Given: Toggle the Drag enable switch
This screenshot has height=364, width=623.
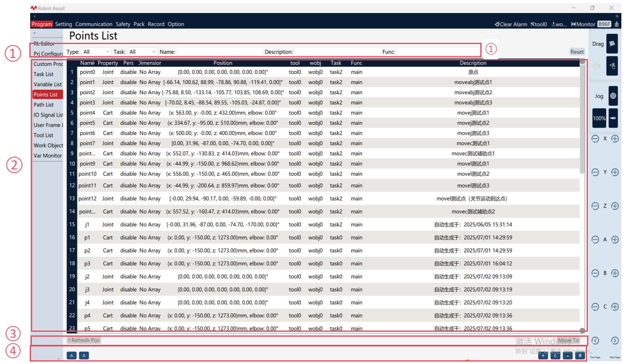Looking at the screenshot, I should pyautogui.click(x=596, y=66).
